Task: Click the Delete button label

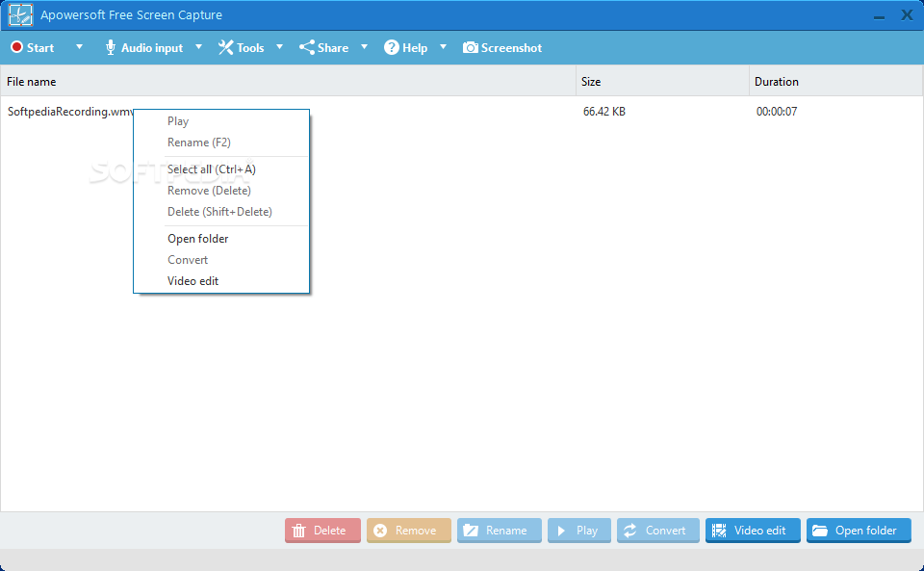Action: [329, 531]
